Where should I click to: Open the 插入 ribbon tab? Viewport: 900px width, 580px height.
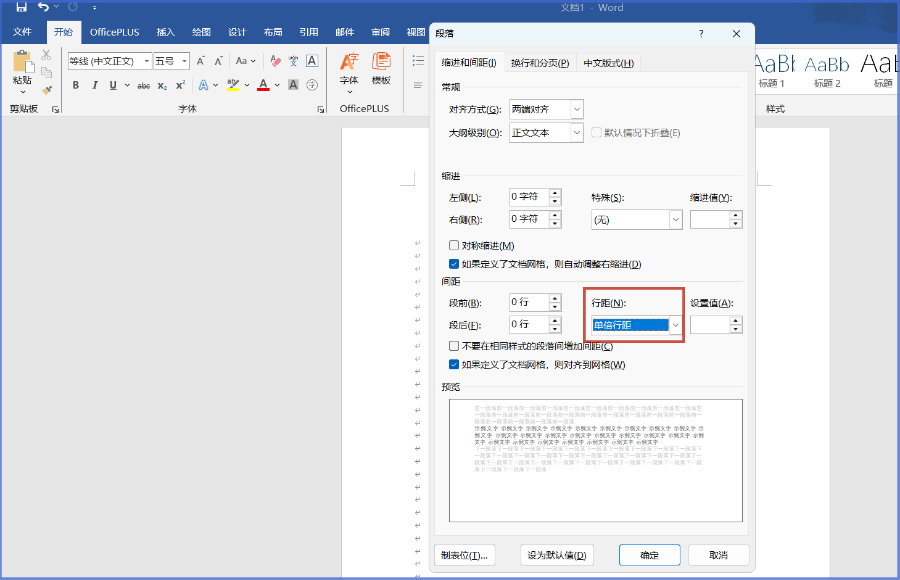pyautogui.click(x=165, y=32)
